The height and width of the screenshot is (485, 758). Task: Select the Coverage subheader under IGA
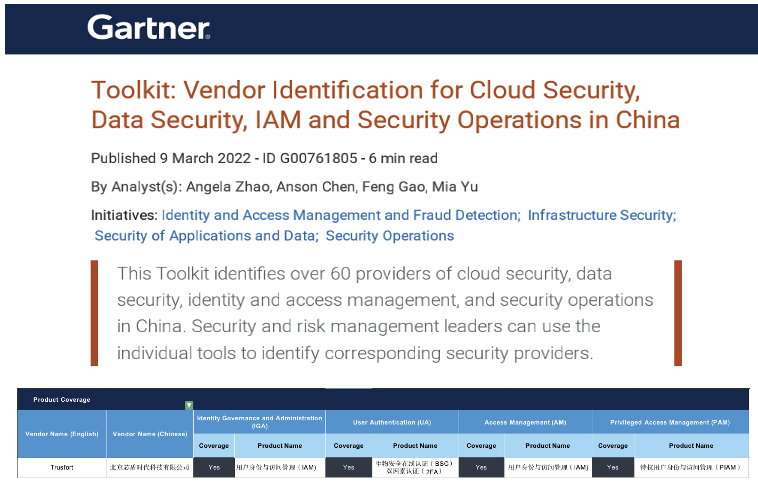coord(214,446)
